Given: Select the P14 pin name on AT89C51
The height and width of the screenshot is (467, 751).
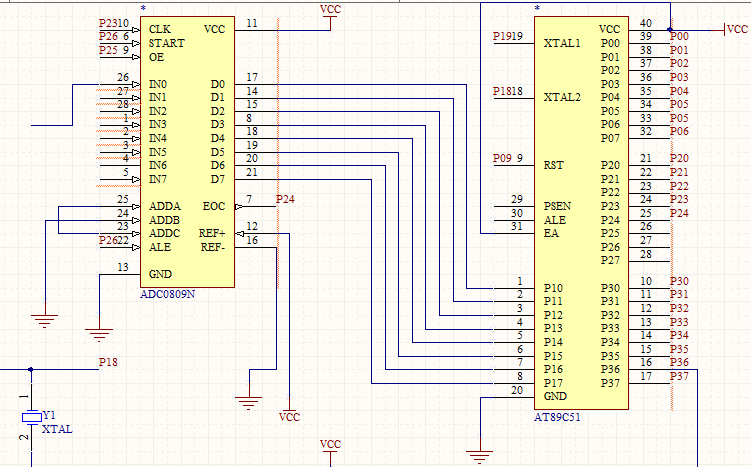Looking at the screenshot, I should coord(553,342).
